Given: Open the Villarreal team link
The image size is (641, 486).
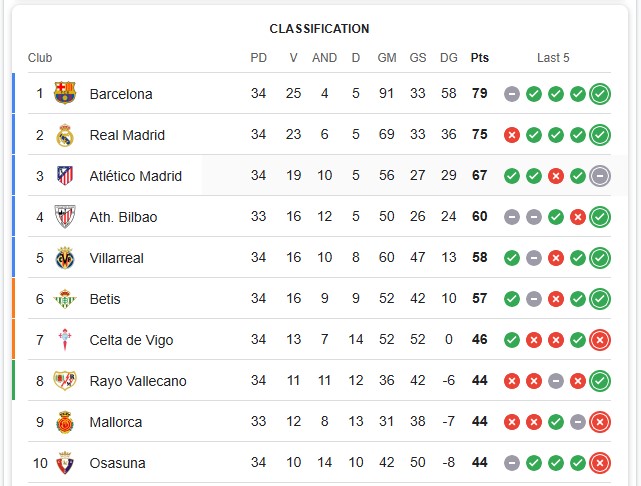Looking at the screenshot, I should coord(117,258).
